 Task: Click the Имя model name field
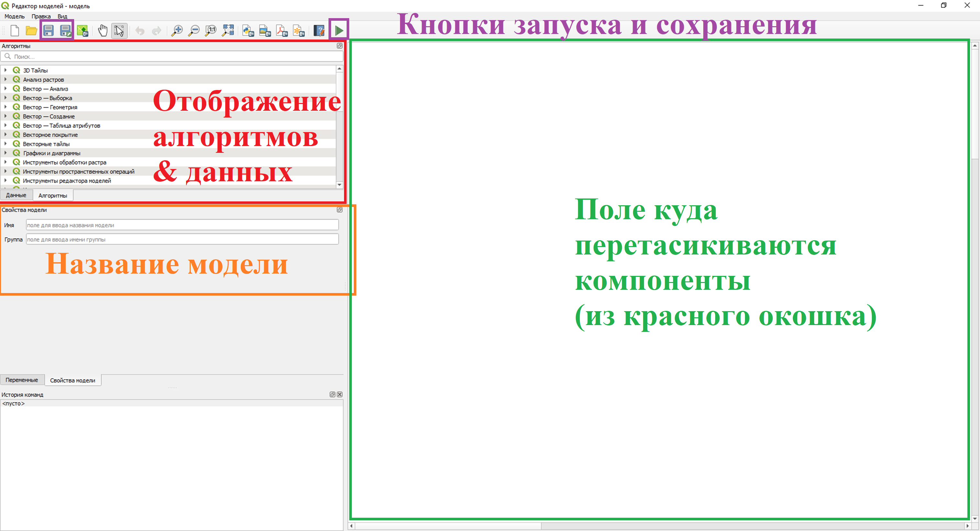click(x=182, y=225)
